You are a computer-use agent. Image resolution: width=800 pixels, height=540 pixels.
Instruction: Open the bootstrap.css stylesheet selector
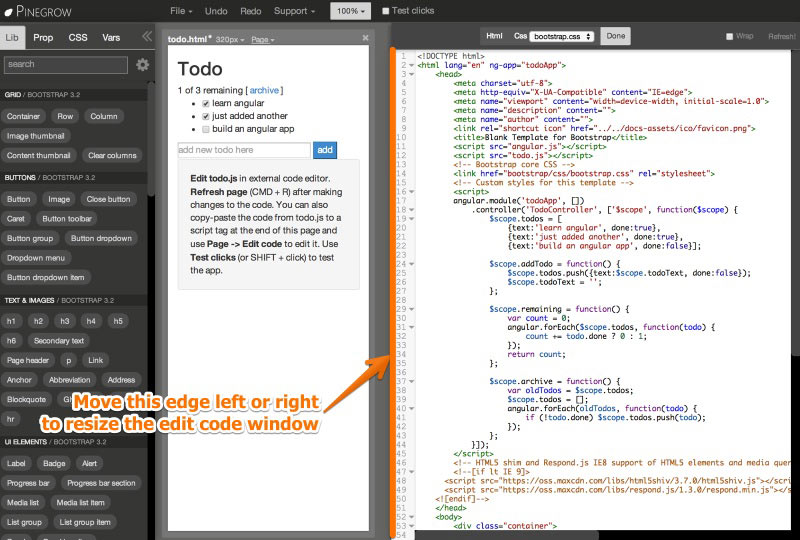562,36
